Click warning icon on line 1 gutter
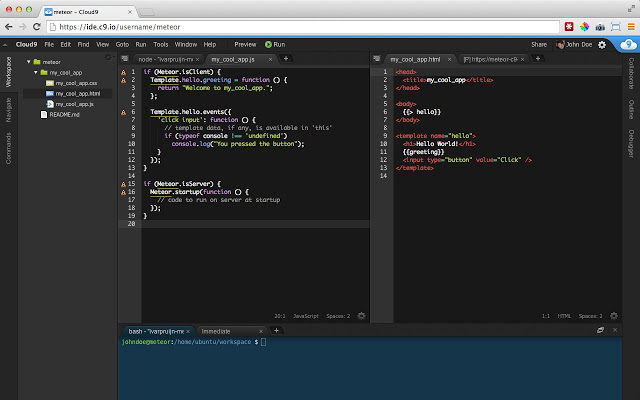Screen dimensions: 640x400 pyautogui.click(x=123, y=72)
